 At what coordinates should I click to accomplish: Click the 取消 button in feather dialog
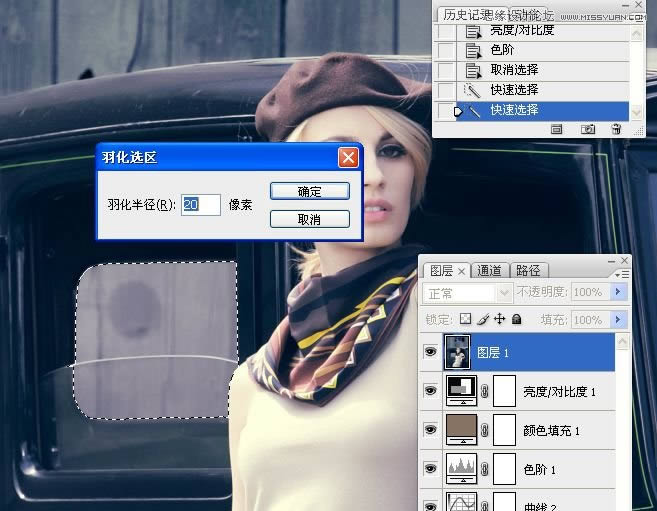coord(309,219)
